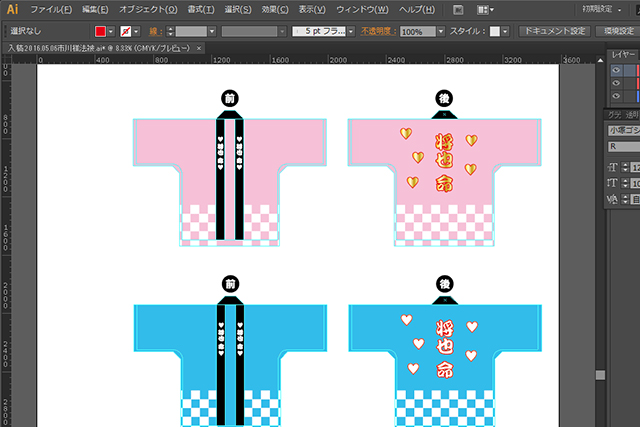Click the 選択なし selection status label
Viewport: 640px width, 427px height.
tap(26, 31)
